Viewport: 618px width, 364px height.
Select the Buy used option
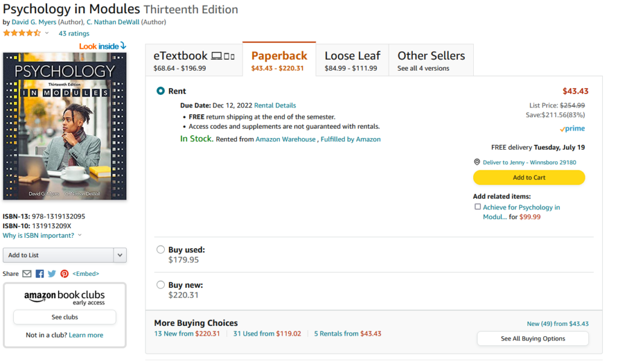pos(161,249)
